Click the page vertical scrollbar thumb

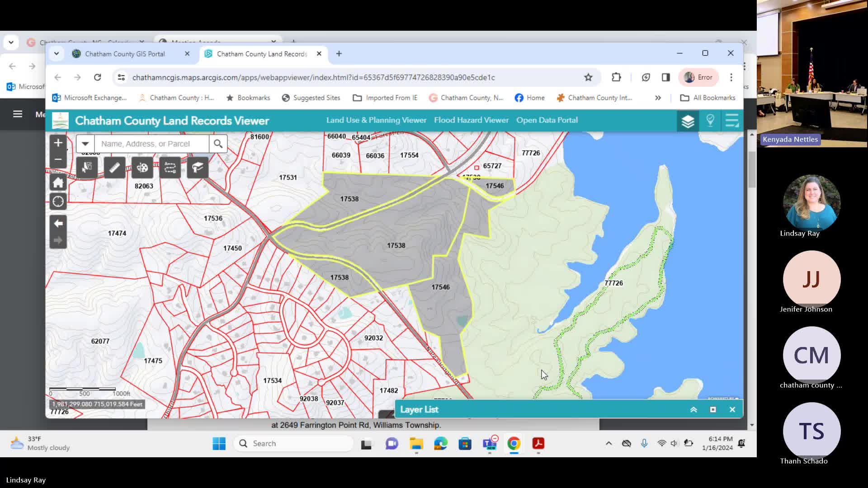click(751, 169)
